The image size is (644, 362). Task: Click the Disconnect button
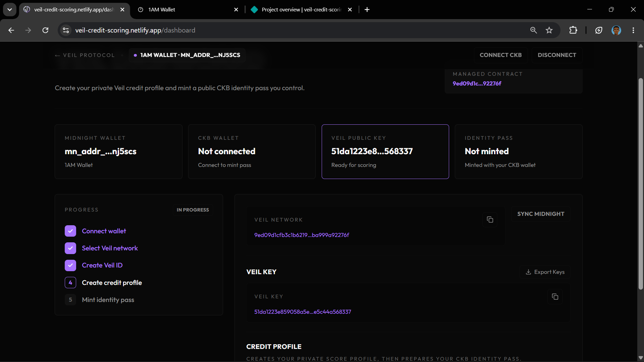(x=557, y=55)
